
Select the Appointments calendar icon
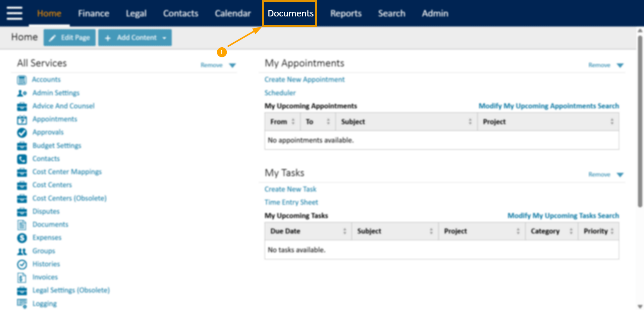point(21,119)
